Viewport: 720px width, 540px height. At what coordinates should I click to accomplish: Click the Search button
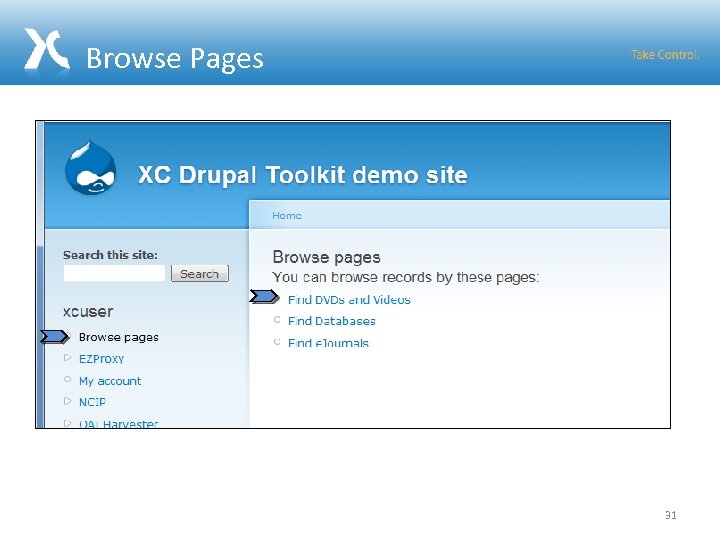pos(200,273)
